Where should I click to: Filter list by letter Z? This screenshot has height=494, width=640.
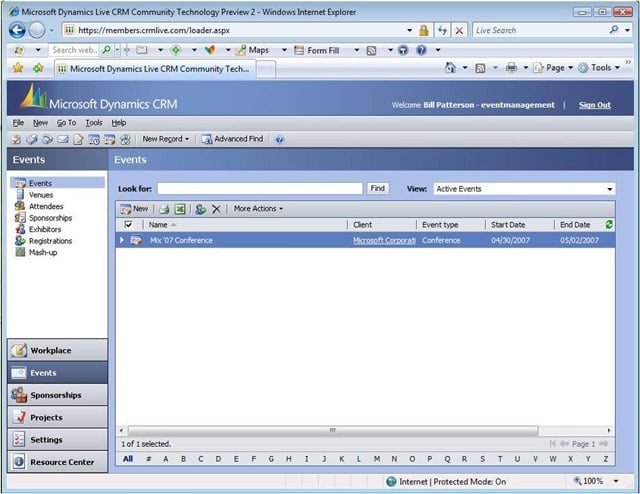click(x=606, y=459)
